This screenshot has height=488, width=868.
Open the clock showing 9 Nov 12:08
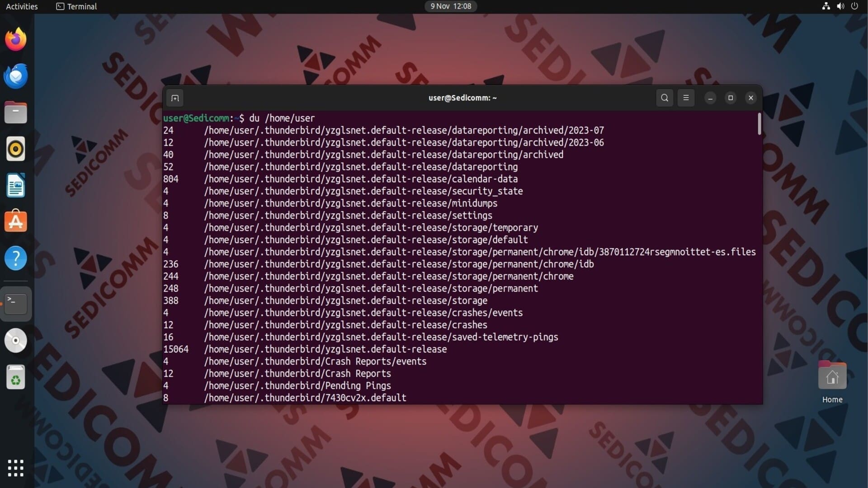[x=451, y=6]
